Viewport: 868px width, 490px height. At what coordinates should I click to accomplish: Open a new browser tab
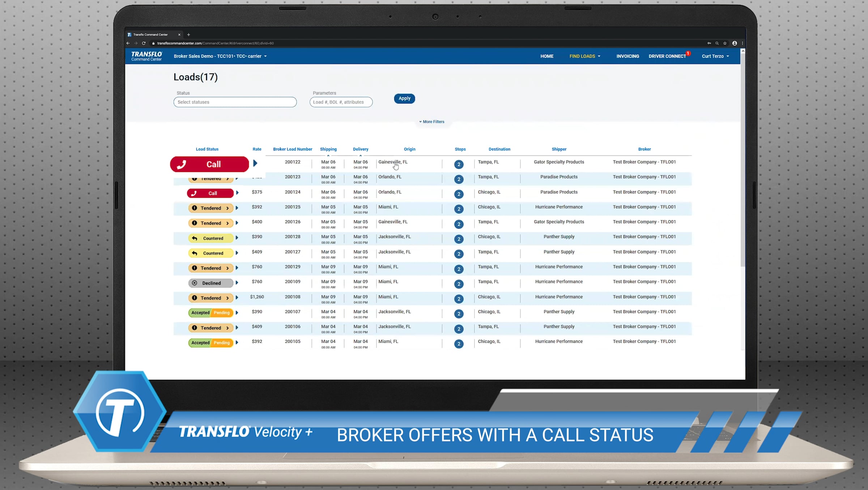188,35
